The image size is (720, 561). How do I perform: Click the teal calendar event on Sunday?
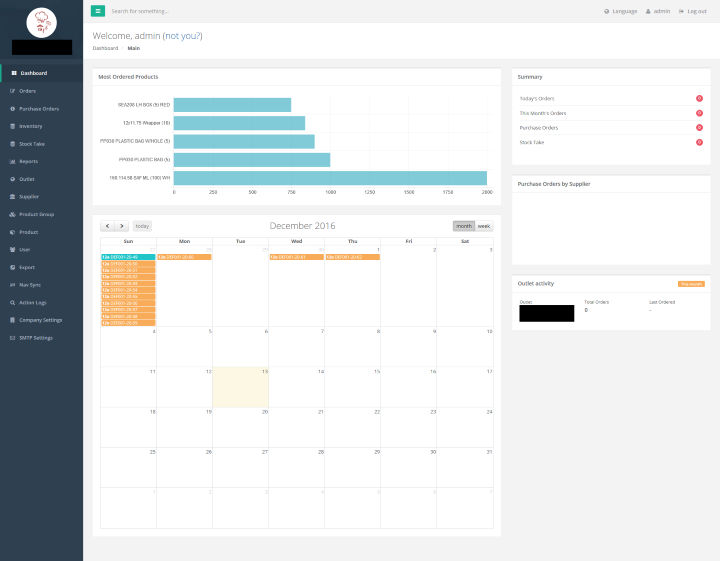128,257
